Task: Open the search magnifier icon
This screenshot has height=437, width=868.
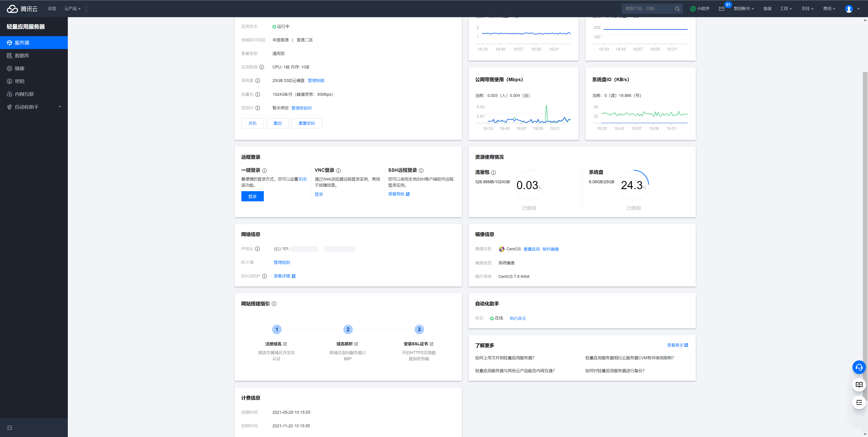Action: (677, 9)
